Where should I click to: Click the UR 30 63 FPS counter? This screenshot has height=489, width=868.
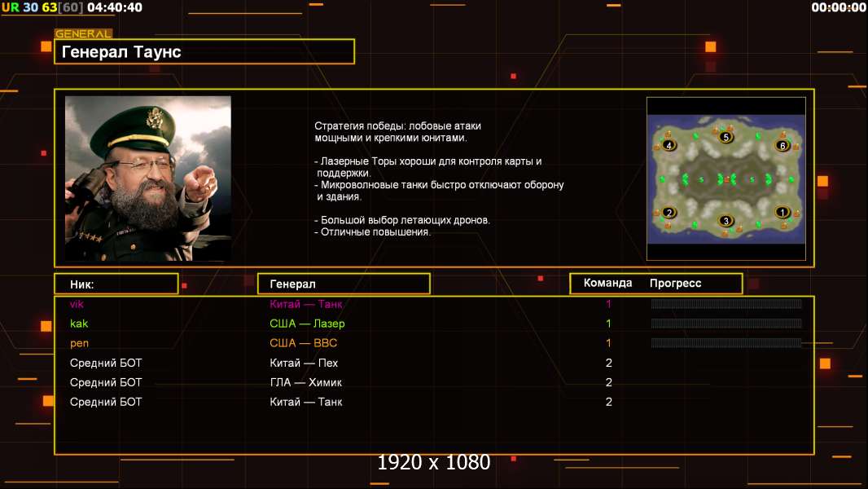42,7
